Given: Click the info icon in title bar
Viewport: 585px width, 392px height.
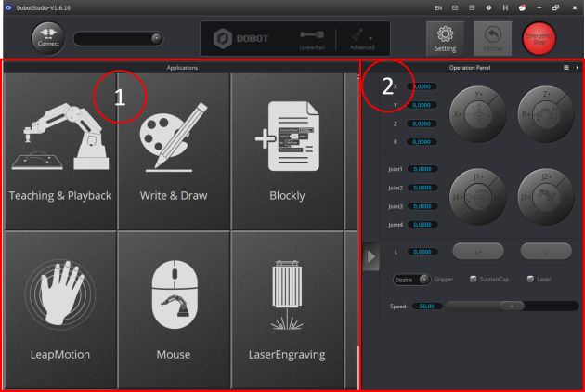Looking at the screenshot, I should [x=488, y=7].
